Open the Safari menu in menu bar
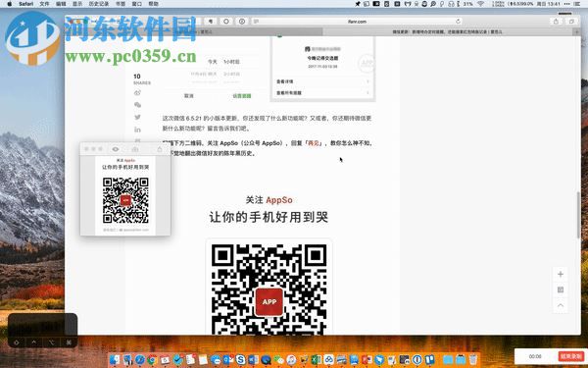Image resolution: width=588 pixels, height=368 pixels. pos(25,4)
